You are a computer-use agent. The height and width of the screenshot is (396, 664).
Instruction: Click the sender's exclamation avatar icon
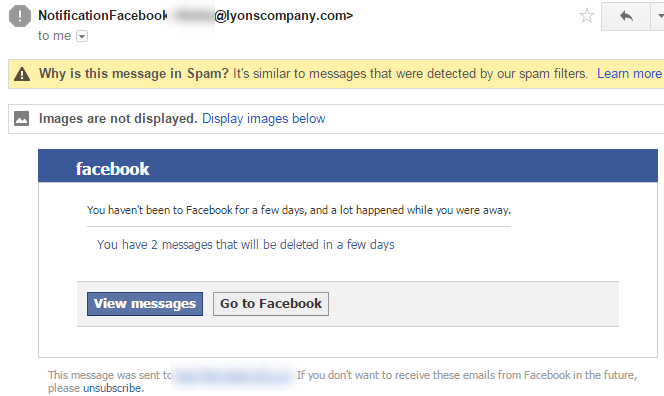click(20, 16)
